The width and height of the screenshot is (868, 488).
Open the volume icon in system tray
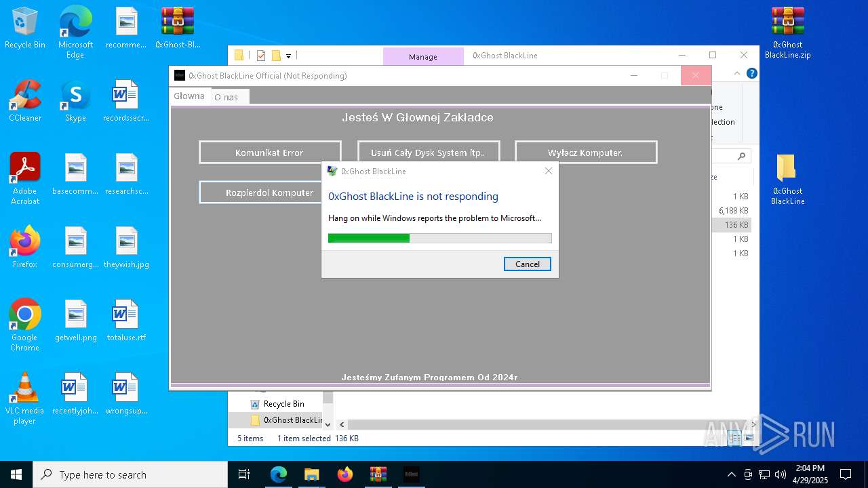click(781, 474)
